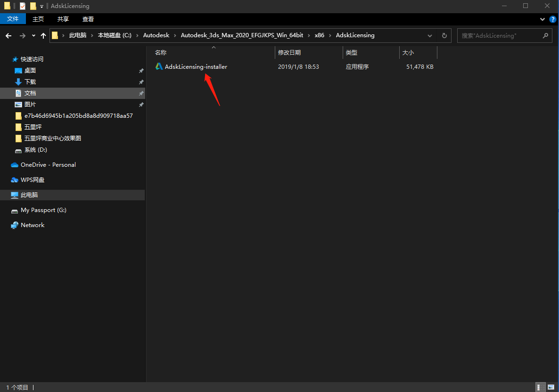Screen dimensions: 559x392
Task: Open My Passport (G:) drive
Action: click(x=43, y=210)
